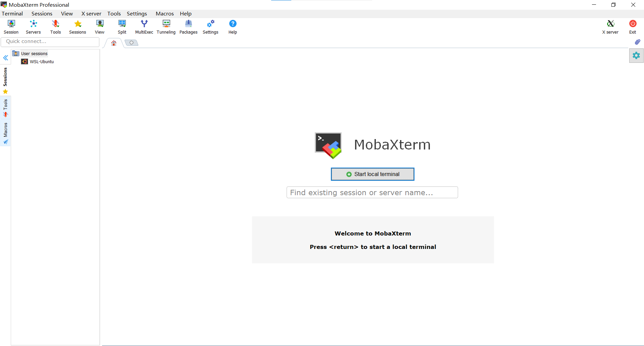
Task: Open the Tunneling toolbar icon
Action: coord(166,27)
